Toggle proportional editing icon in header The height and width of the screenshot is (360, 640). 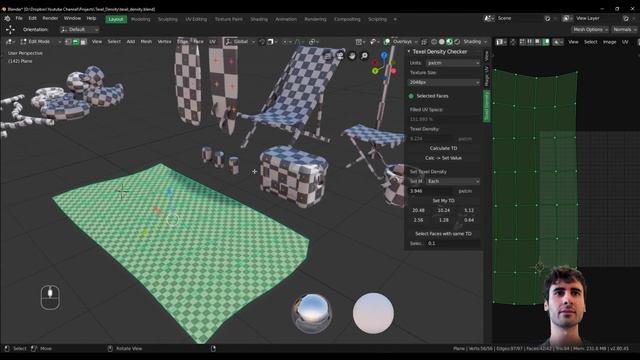point(285,42)
